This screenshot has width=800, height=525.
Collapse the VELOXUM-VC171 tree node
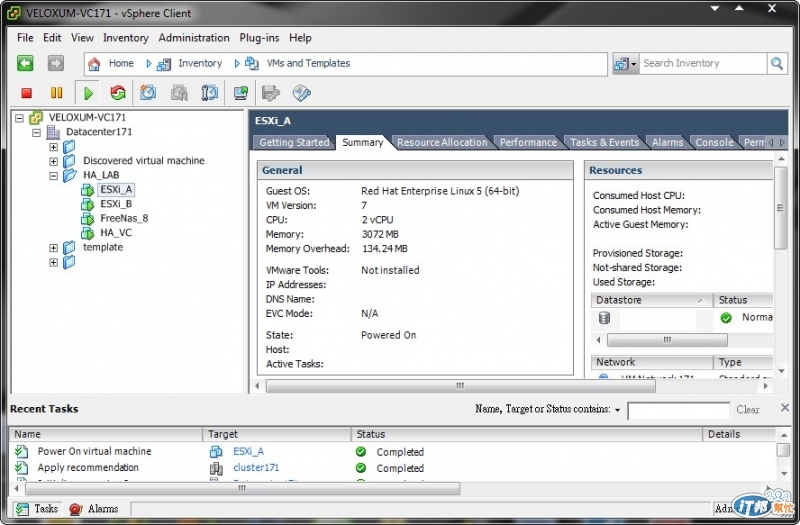(x=19, y=118)
